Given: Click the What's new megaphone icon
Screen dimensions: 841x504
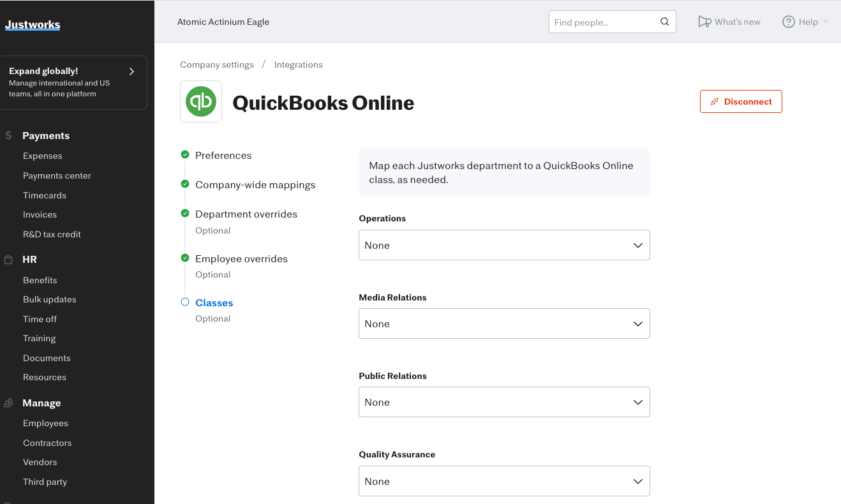Looking at the screenshot, I should pos(704,22).
